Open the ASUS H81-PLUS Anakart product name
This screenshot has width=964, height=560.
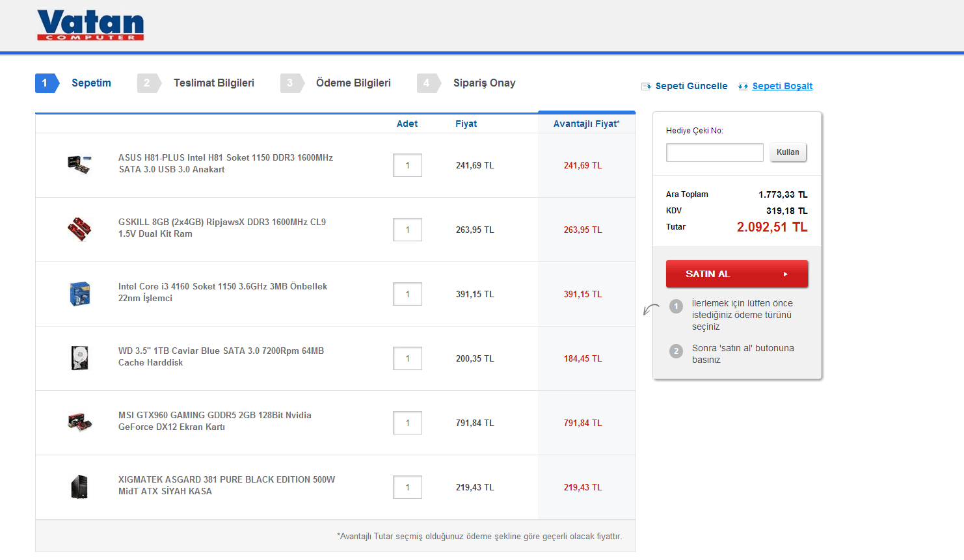point(226,163)
